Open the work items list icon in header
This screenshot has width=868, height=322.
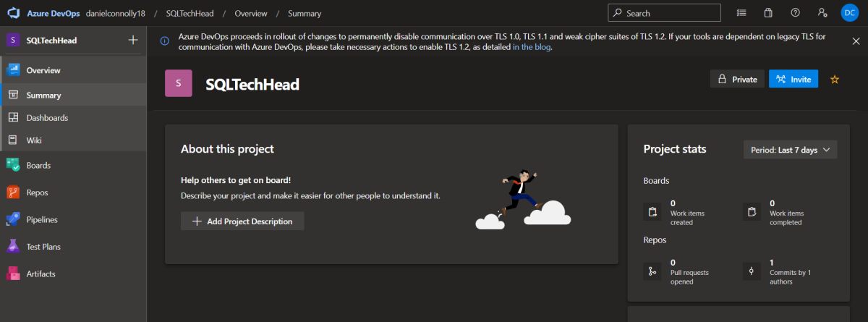741,13
